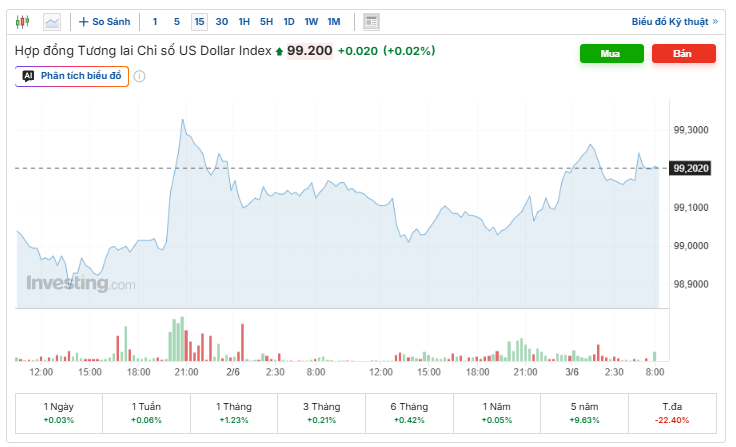Click the tall red volume bar near 2/6
The width and height of the screenshot is (736, 447).
[x=243, y=342]
